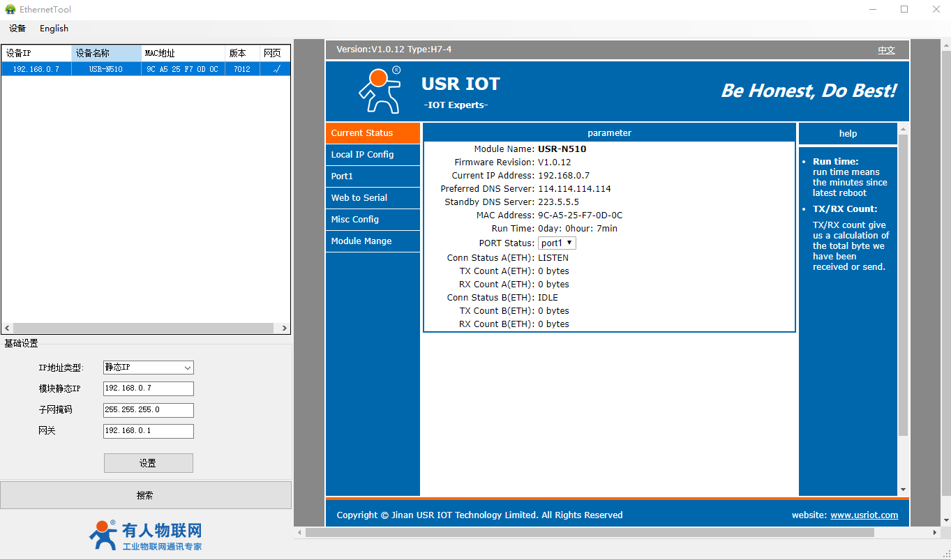
Task: Open the IP地址类型 dropdown
Action: click(148, 368)
